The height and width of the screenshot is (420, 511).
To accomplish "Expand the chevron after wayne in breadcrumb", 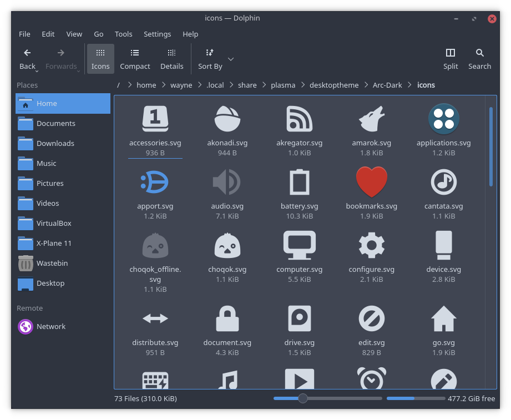I will [x=200, y=85].
